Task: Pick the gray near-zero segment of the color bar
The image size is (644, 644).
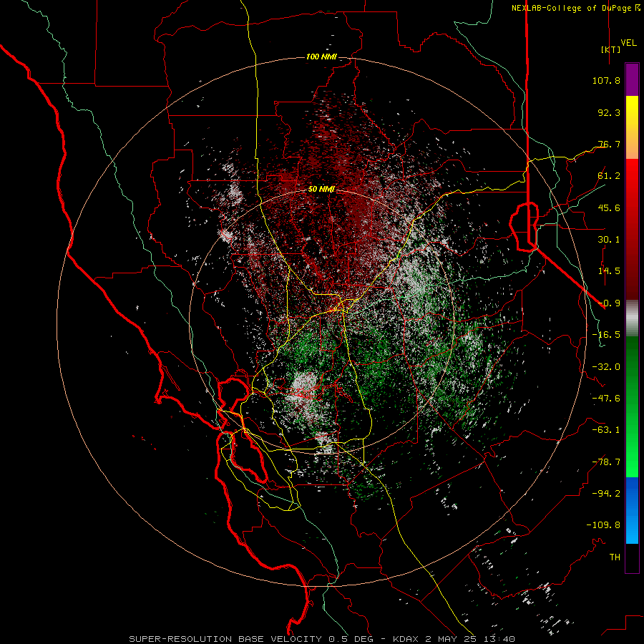Action: click(x=632, y=318)
